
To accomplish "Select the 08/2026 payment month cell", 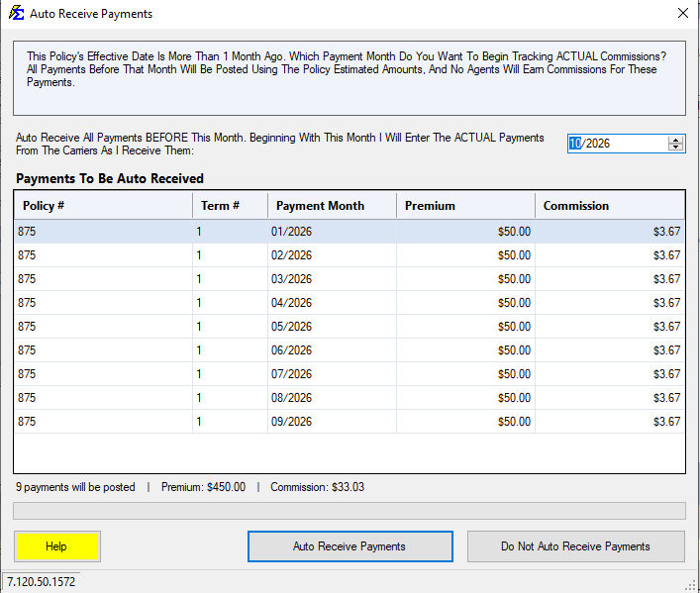I will (332, 397).
